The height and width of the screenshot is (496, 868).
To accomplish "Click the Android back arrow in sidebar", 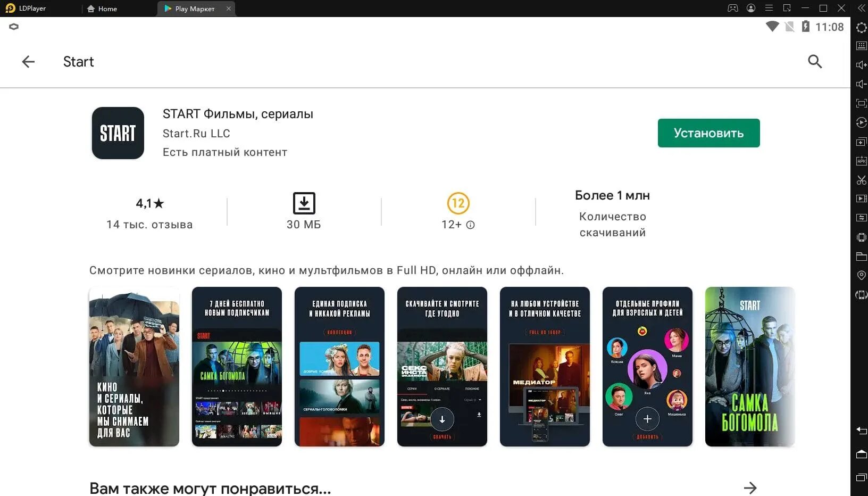I will tap(861, 431).
